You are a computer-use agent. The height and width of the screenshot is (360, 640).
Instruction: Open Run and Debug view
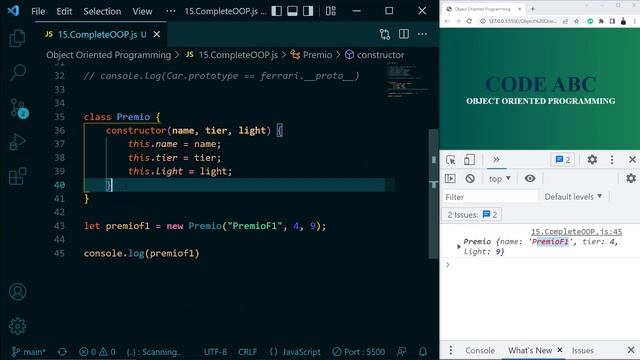tap(17, 142)
